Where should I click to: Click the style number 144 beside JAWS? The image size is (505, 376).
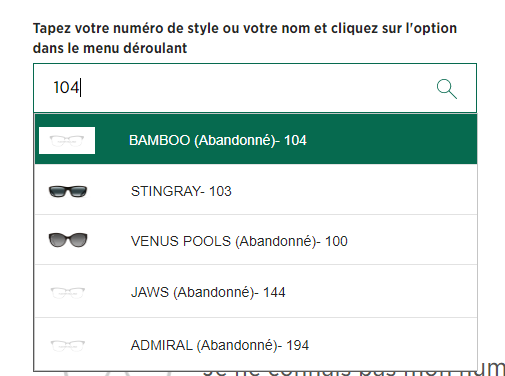click(x=274, y=293)
